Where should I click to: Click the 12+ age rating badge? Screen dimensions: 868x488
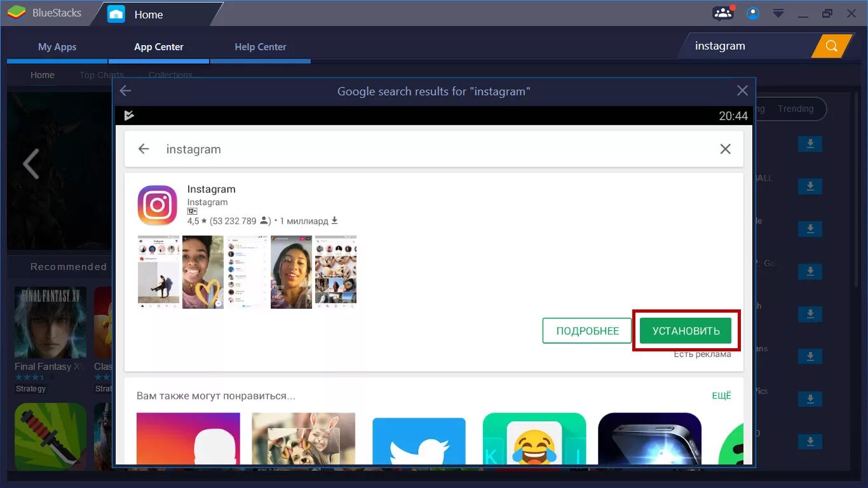(x=192, y=211)
